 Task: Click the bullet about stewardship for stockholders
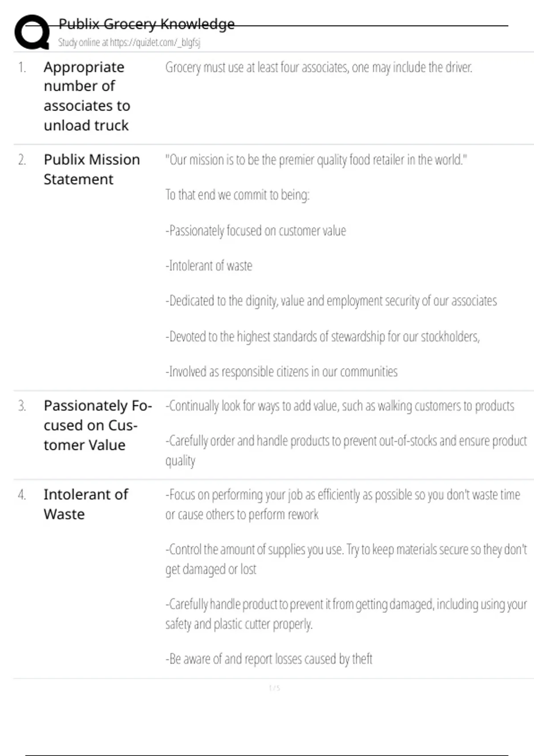[x=323, y=337]
